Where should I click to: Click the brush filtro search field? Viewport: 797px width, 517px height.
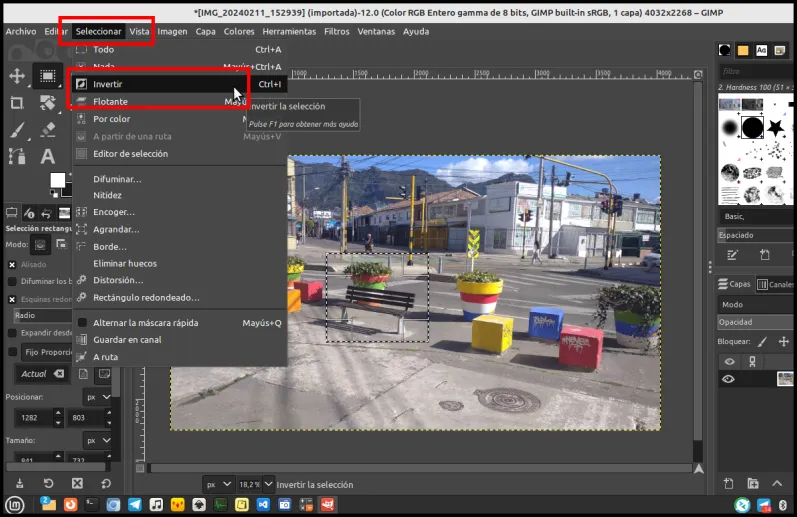pyautogui.click(x=756, y=71)
